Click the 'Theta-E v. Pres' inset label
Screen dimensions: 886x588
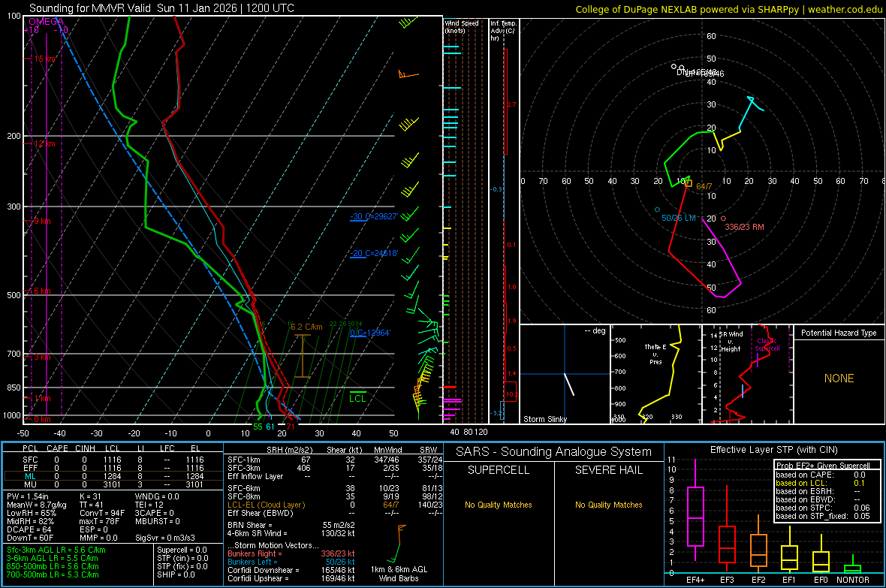pyautogui.click(x=655, y=354)
